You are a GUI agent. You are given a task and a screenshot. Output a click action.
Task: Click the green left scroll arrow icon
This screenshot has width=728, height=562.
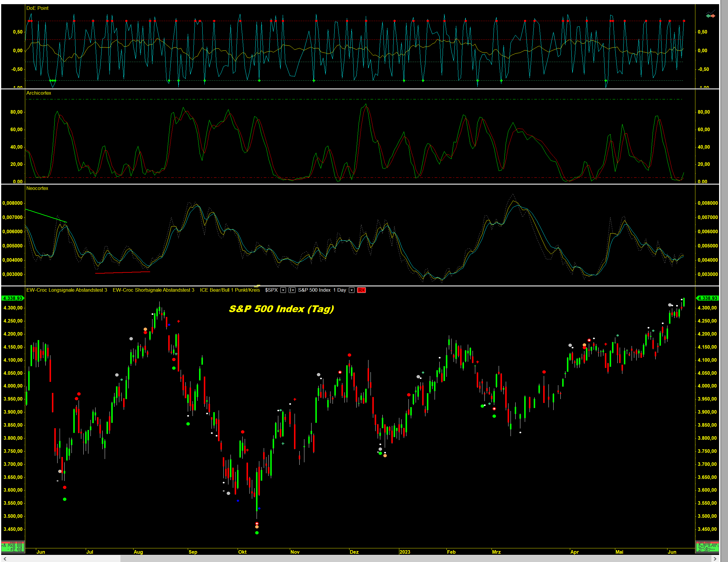708,16
